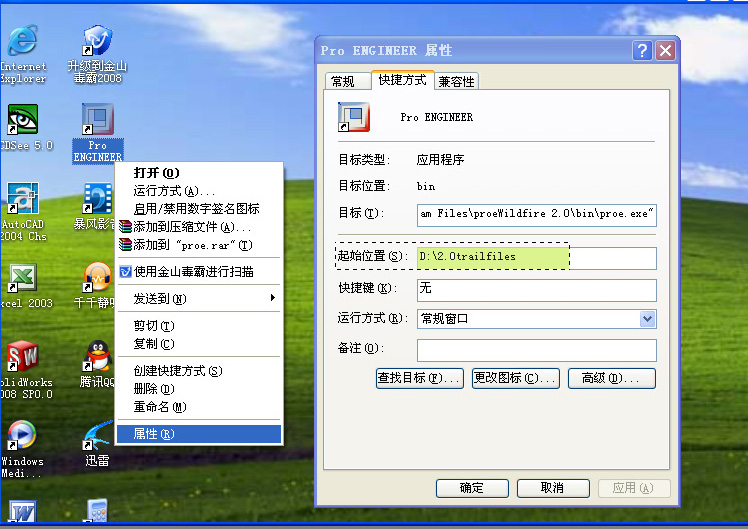Select the Kingsoft 金山毒霸2008 upgrade shortcut
The width and height of the screenshot is (748, 529).
98,41
